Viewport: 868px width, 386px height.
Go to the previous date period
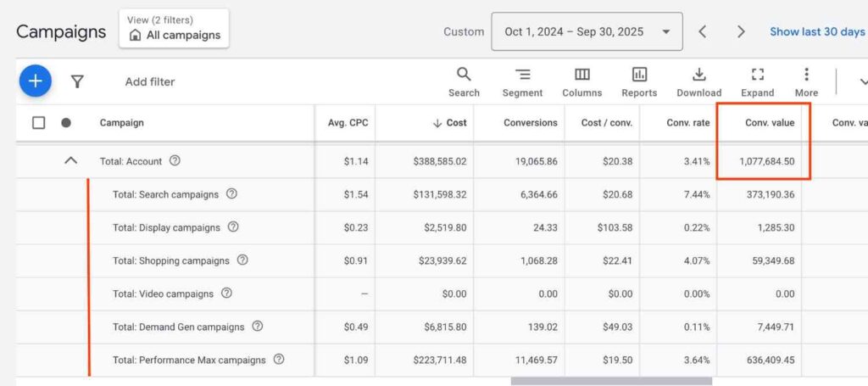703,31
